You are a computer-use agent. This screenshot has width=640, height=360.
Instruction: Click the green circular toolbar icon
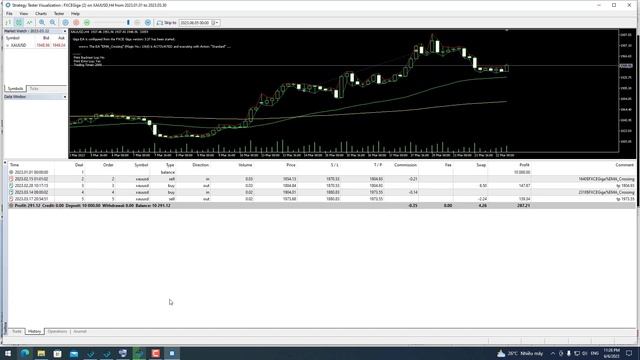point(87,22)
